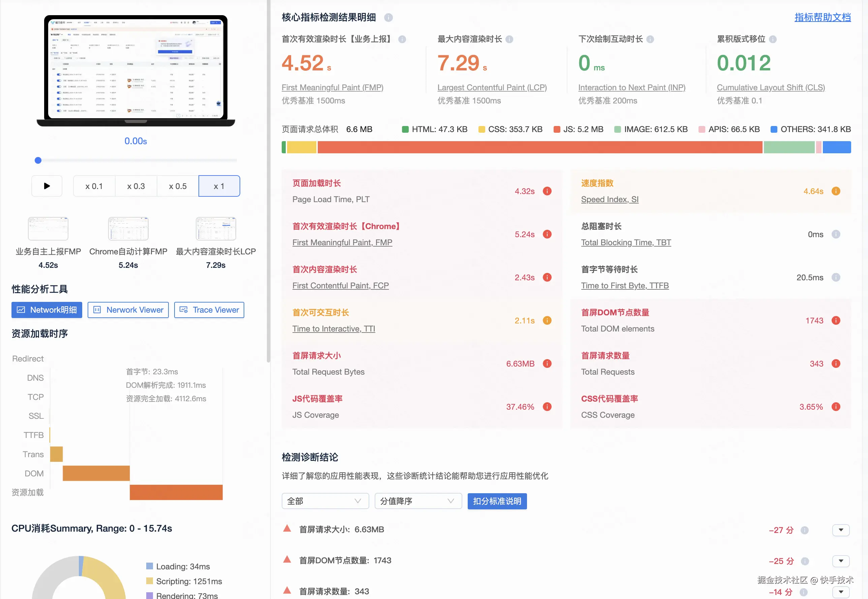Open the Trace Viewer tool
The image size is (868, 599).
[x=209, y=310]
